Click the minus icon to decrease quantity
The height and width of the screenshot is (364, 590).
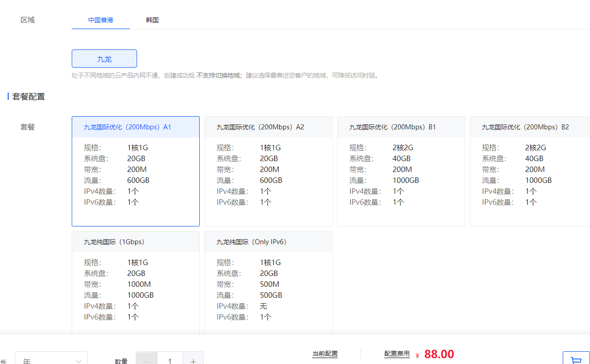point(146,361)
